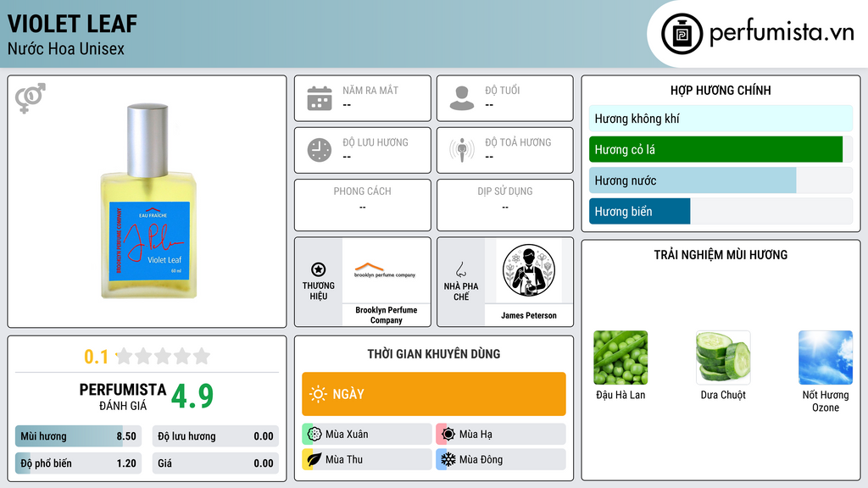Click the Hương cỏ lá green bar

pos(715,149)
